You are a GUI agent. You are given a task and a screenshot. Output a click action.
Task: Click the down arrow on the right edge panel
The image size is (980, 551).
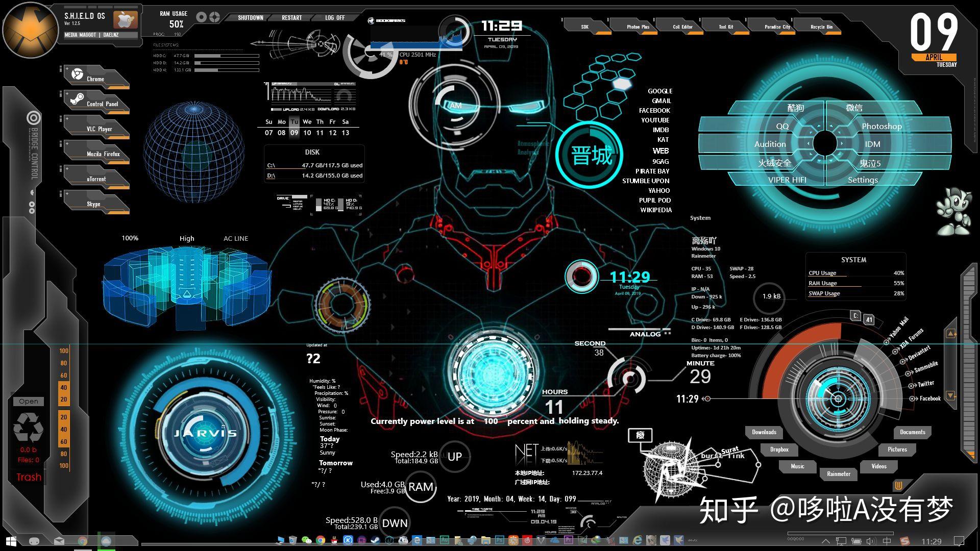pyautogui.click(x=950, y=395)
